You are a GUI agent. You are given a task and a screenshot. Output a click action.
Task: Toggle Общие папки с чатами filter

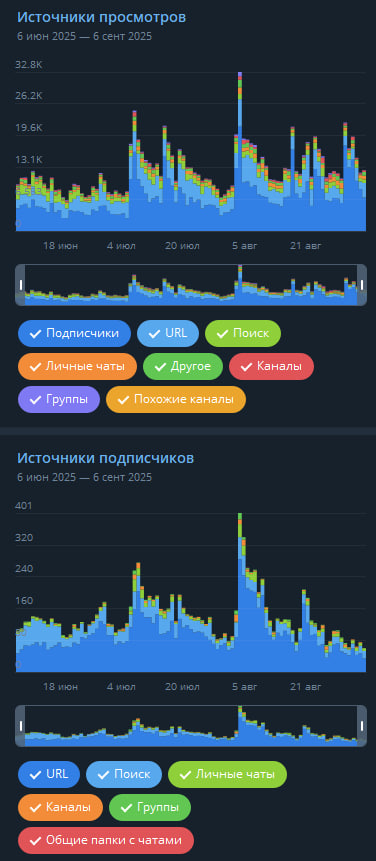(106, 840)
